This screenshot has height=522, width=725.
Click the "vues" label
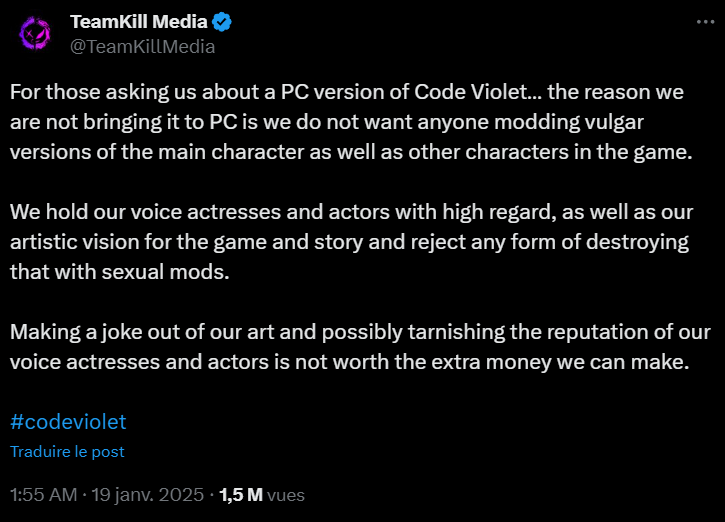tap(286, 495)
